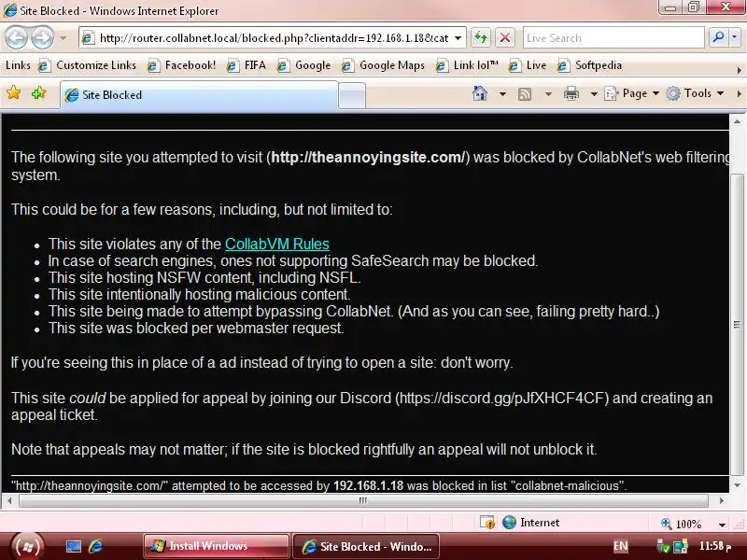The image size is (747, 560).
Task: Click the Add to Favorites star-plus icon
Action: 38,92
